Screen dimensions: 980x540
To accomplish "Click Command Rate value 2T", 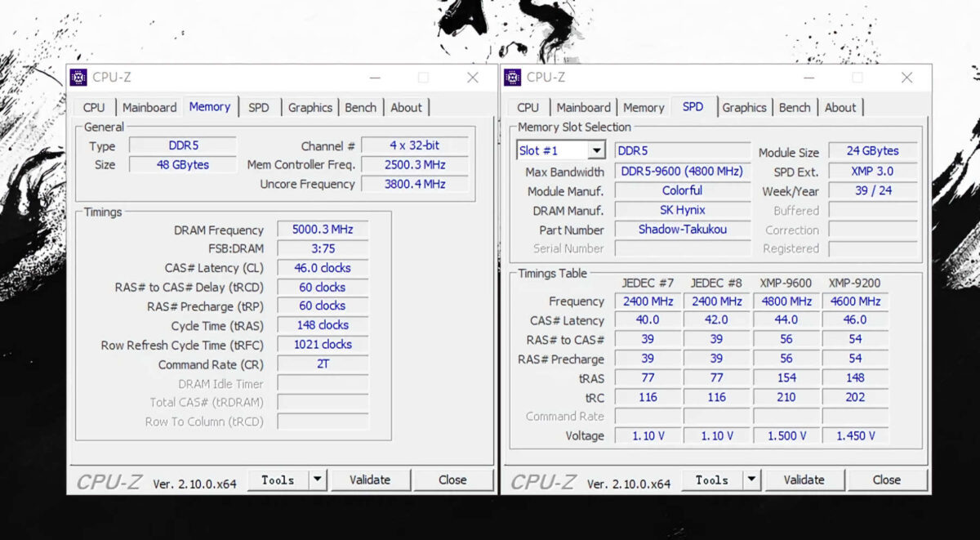I will point(323,364).
